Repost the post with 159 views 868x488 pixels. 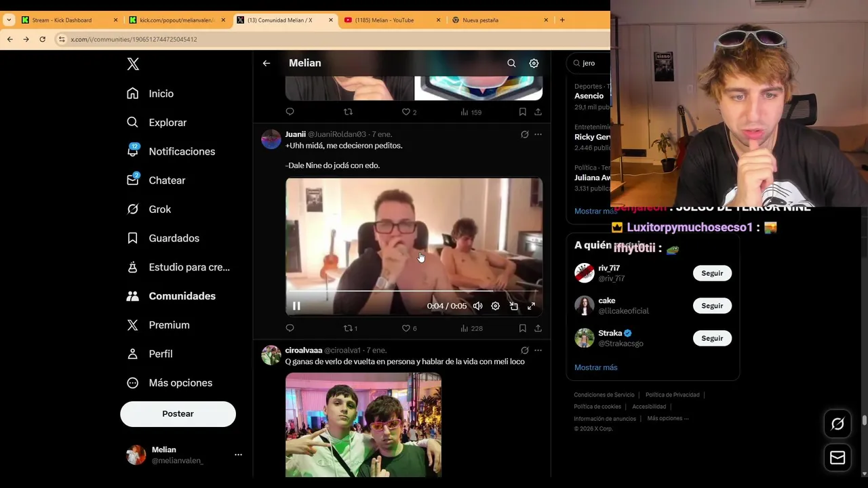[x=348, y=112]
